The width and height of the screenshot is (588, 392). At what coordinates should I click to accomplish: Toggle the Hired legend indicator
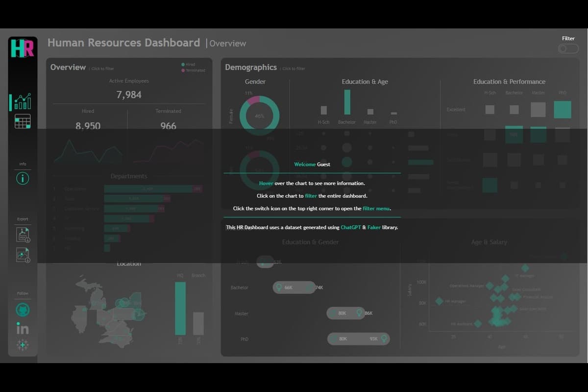(x=183, y=64)
